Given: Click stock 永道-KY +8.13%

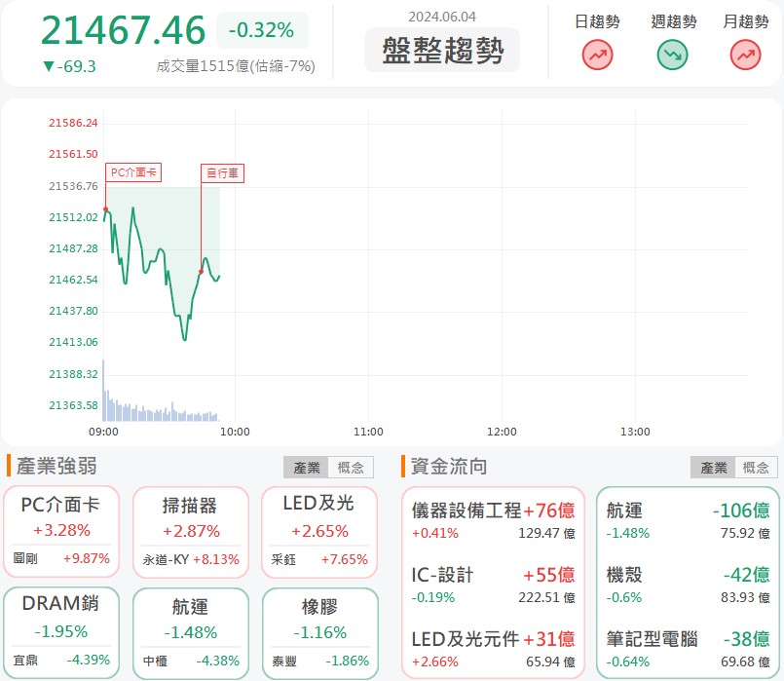Looking at the screenshot, I should coord(191,559).
